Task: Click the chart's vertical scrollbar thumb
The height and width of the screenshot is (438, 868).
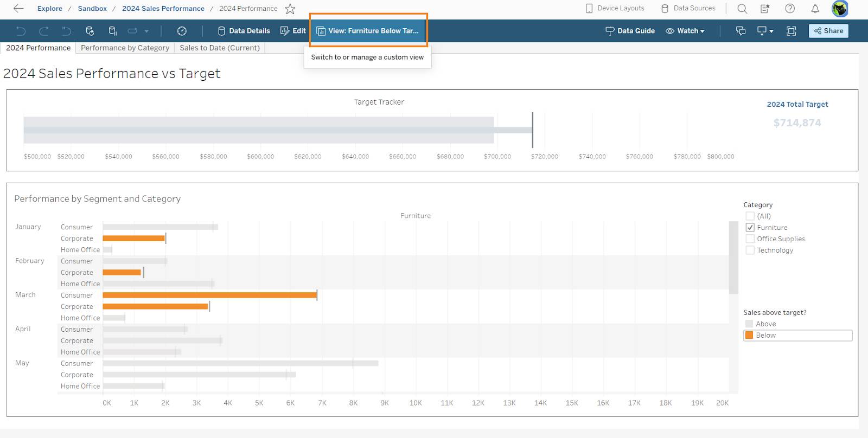Action: pos(733,257)
